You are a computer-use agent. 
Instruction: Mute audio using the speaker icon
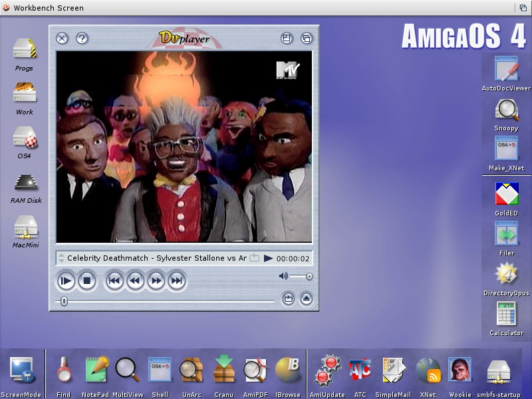coord(283,276)
